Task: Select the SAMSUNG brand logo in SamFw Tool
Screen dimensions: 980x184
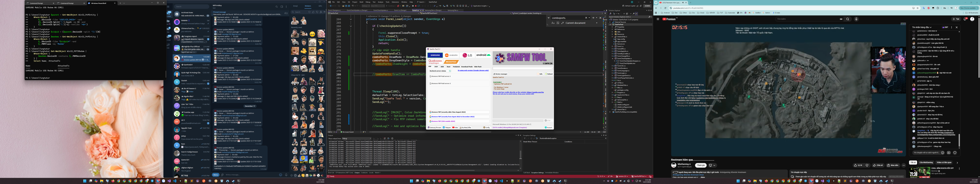Action: click(x=435, y=55)
